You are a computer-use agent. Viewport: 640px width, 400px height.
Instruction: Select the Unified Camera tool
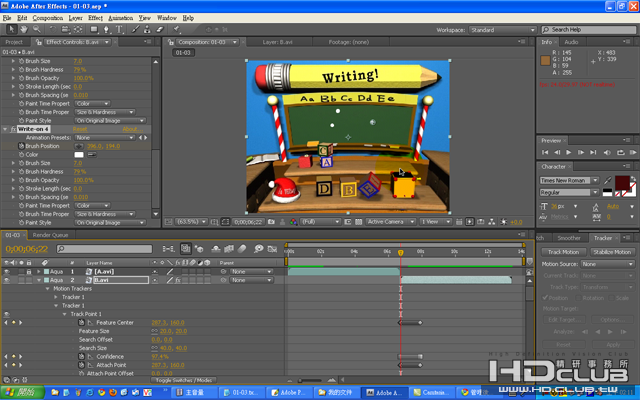tap(65, 29)
